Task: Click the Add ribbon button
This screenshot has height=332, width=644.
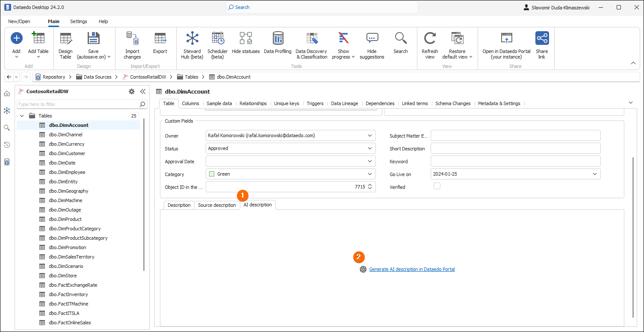Action: [16, 38]
